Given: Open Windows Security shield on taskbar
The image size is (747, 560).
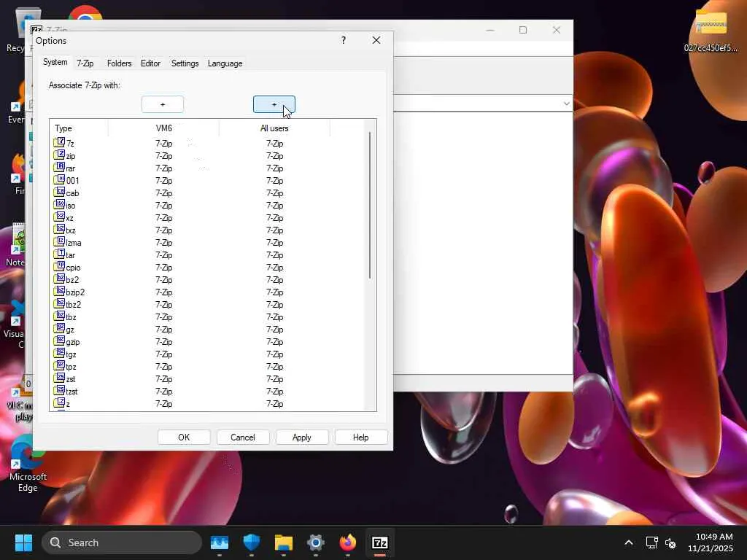Looking at the screenshot, I should pyautogui.click(x=251, y=542).
